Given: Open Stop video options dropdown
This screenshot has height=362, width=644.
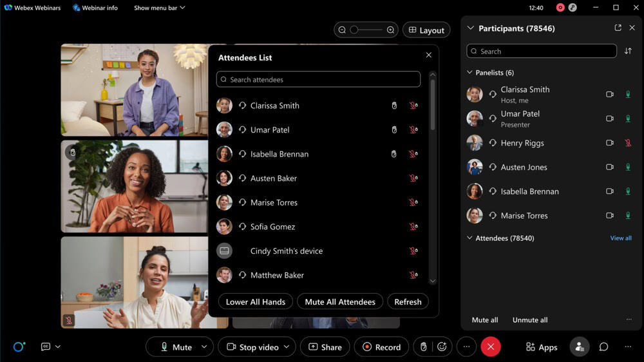Looking at the screenshot, I should click(287, 347).
